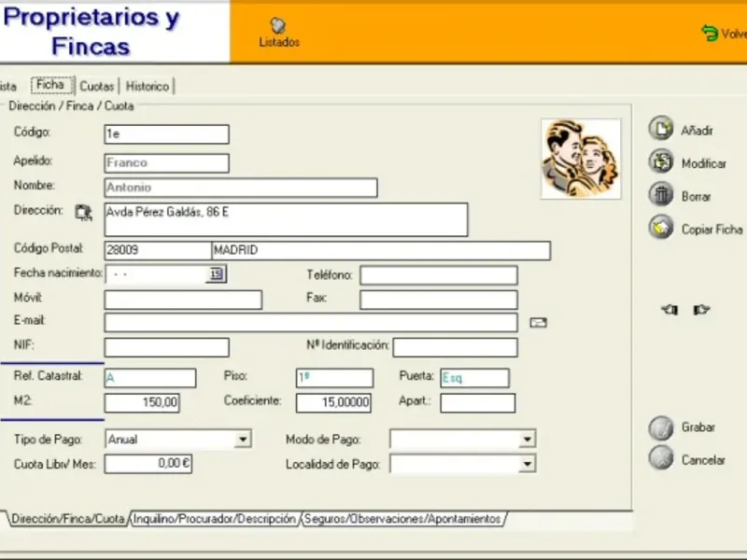
Task: Click the Cancelar label button
Action: 703,460
